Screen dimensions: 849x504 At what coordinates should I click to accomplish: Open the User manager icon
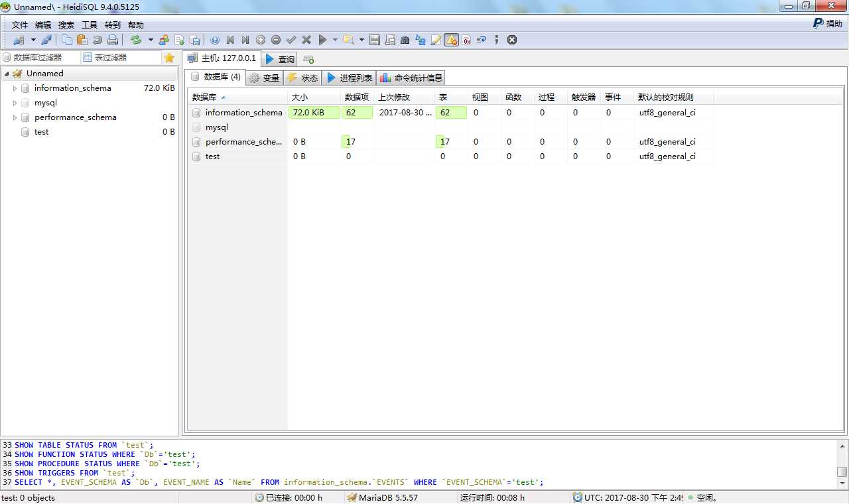pos(164,40)
